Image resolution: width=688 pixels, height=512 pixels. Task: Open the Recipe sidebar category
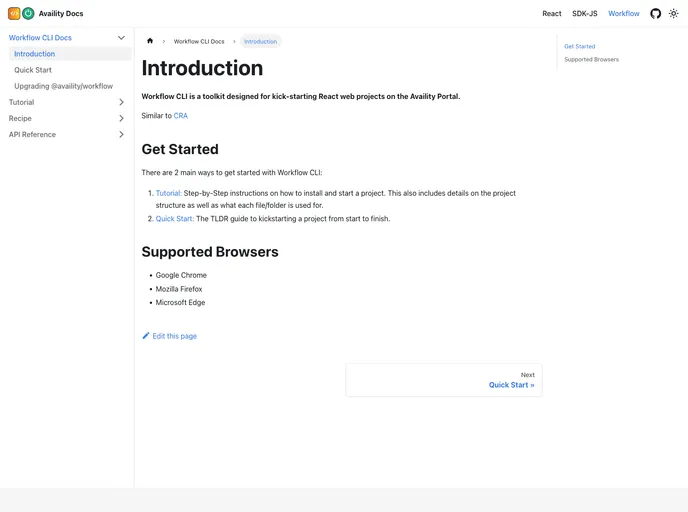[20, 118]
